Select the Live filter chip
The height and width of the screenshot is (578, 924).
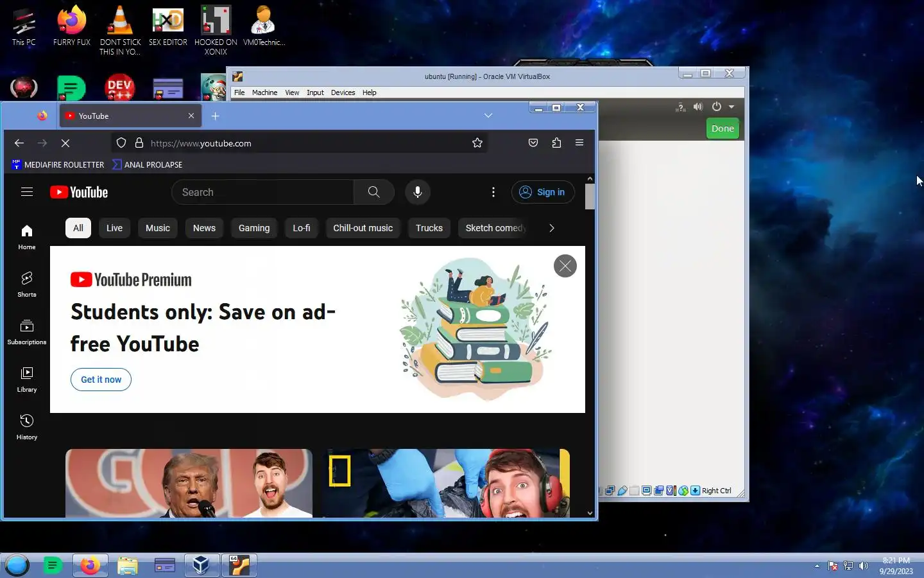tap(114, 228)
